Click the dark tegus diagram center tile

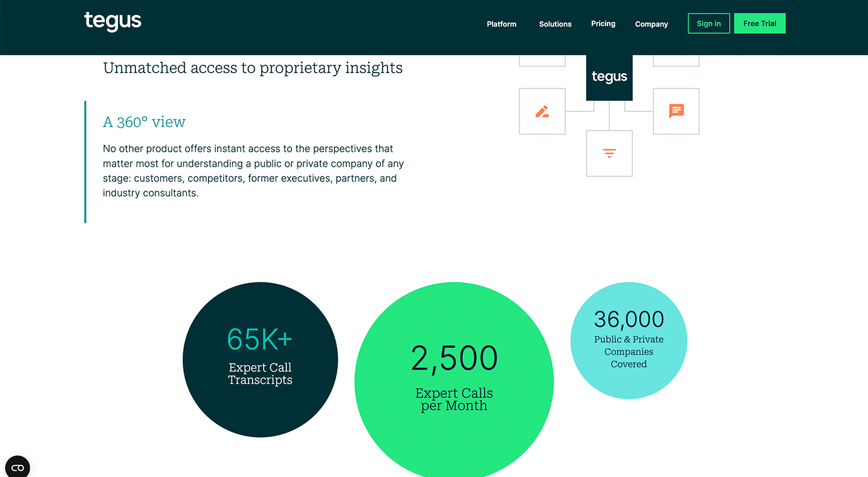click(609, 77)
